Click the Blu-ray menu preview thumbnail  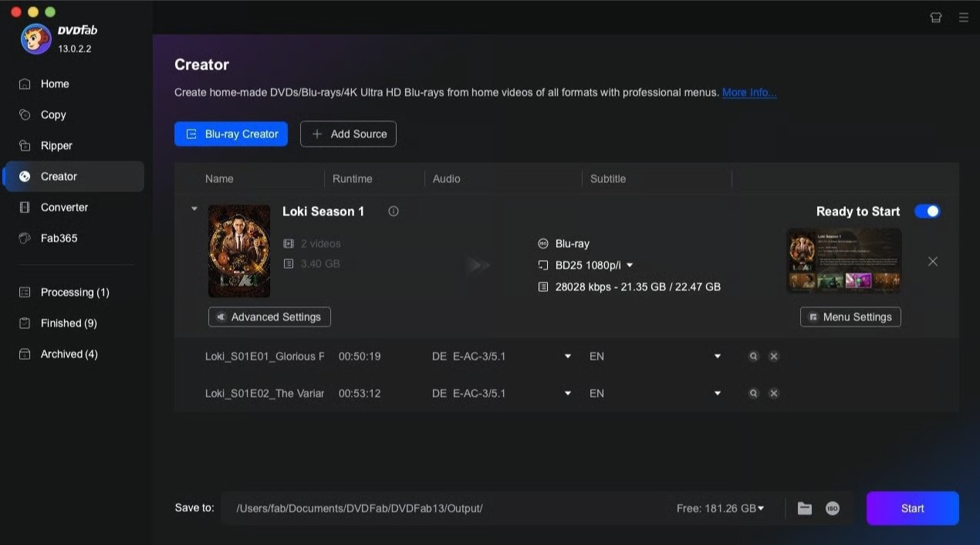pos(843,261)
